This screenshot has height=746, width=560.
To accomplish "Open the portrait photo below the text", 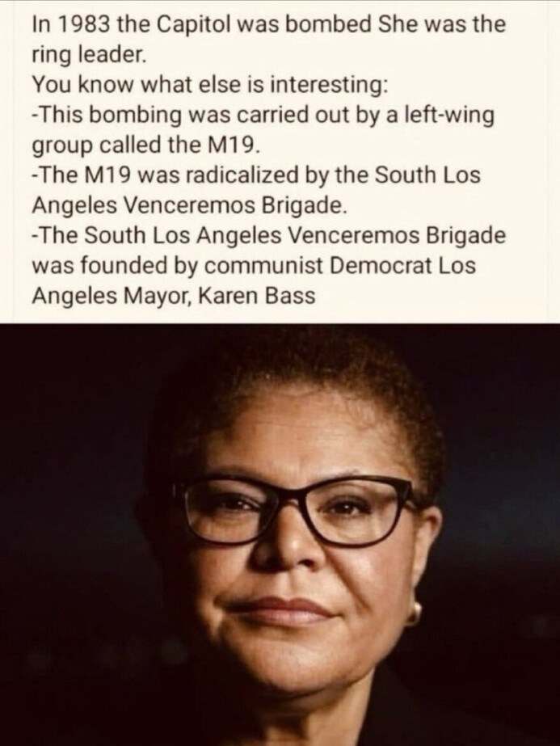I will tap(280, 534).
